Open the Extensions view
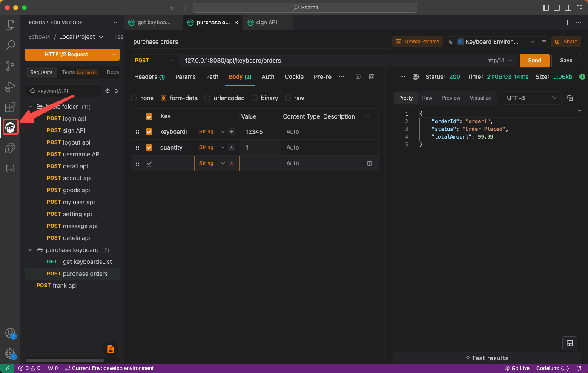Image resolution: width=588 pixels, height=373 pixels. point(10,107)
